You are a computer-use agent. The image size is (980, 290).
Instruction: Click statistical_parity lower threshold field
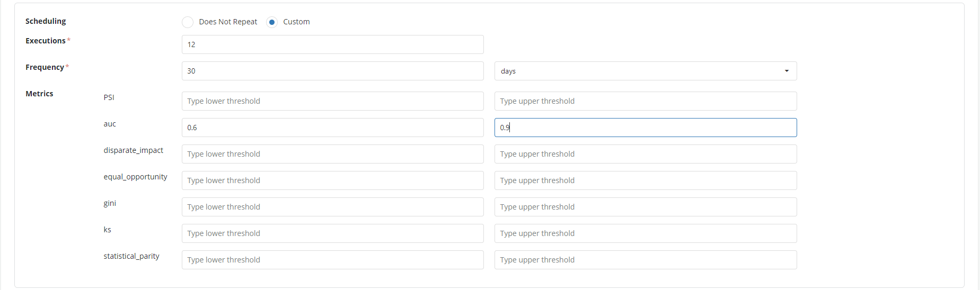(332, 260)
